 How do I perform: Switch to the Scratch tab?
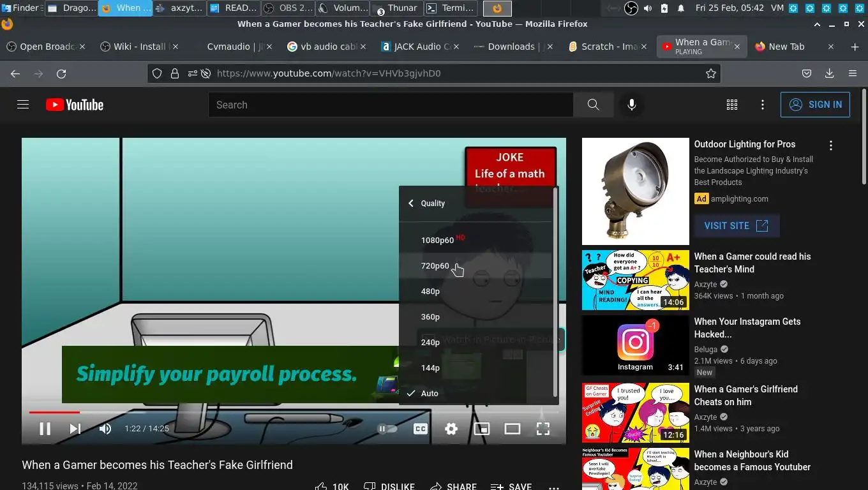[608, 47]
